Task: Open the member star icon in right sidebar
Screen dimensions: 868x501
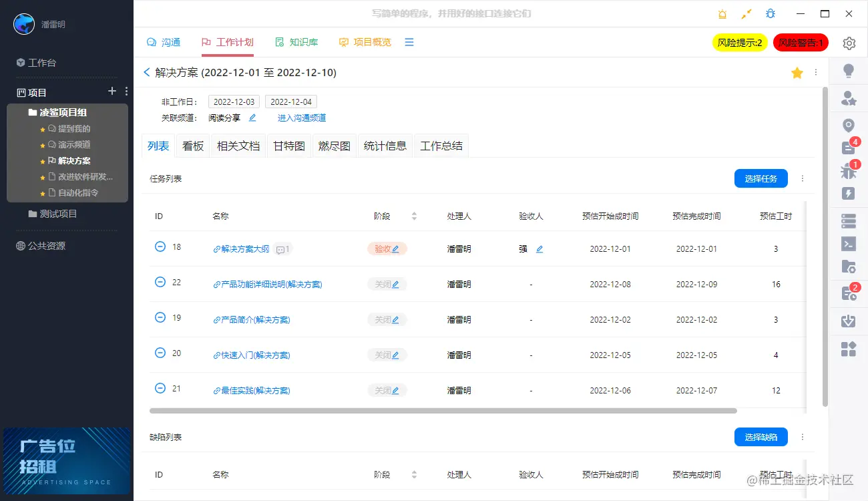Action: [849, 99]
